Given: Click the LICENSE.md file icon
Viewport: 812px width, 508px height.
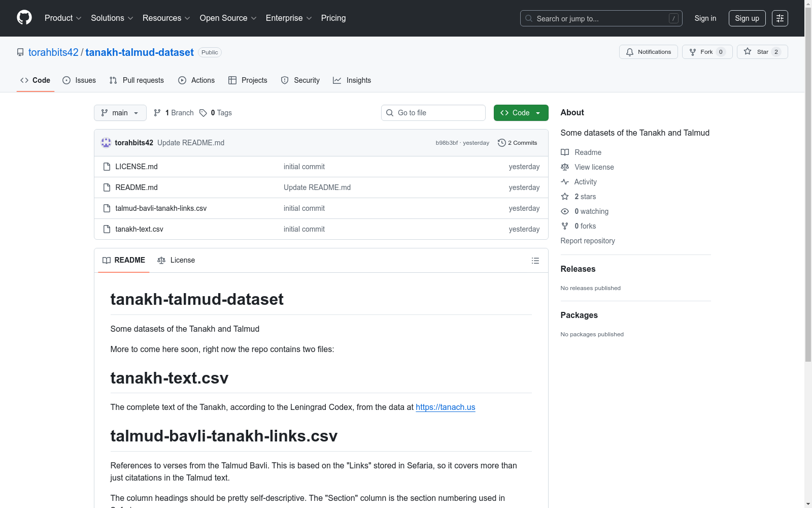Looking at the screenshot, I should 107,167.
